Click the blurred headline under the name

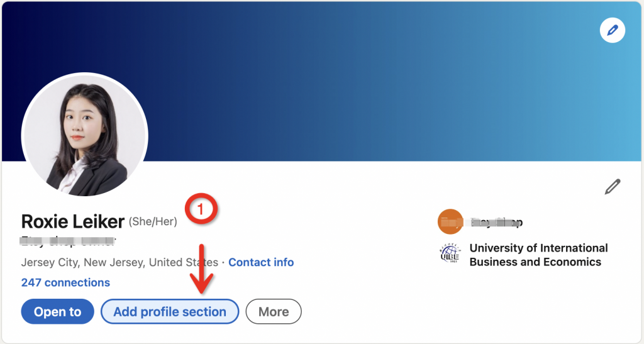tap(68, 241)
